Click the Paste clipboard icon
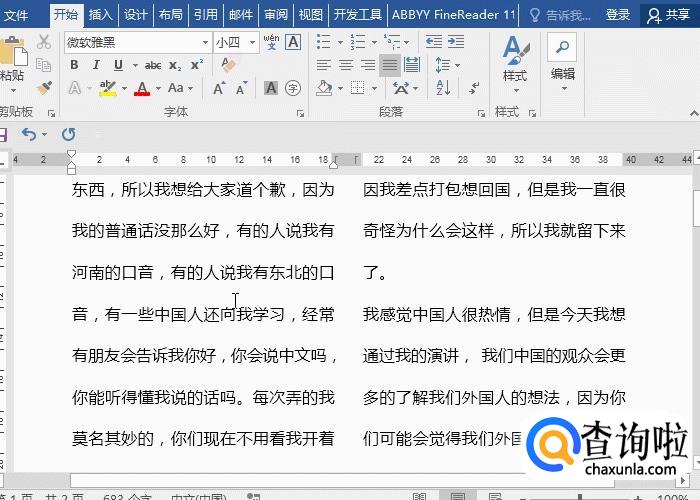The width and height of the screenshot is (700, 500). click(x=13, y=51)
